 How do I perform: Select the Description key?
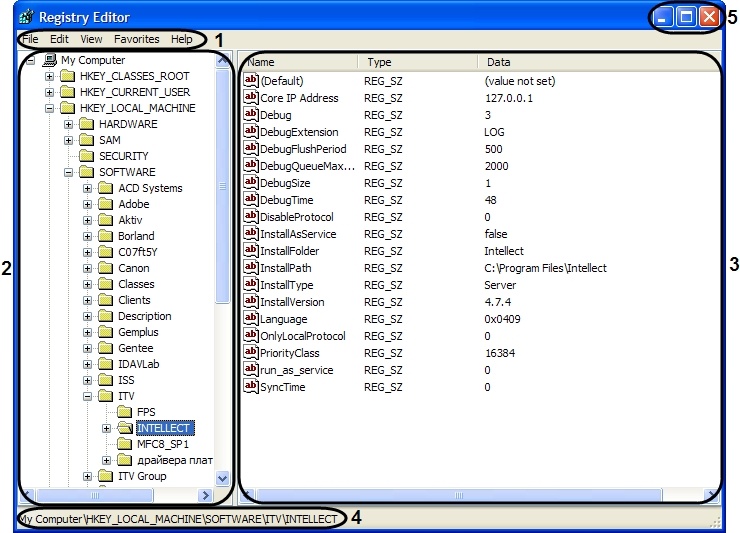tap(145, 316)
